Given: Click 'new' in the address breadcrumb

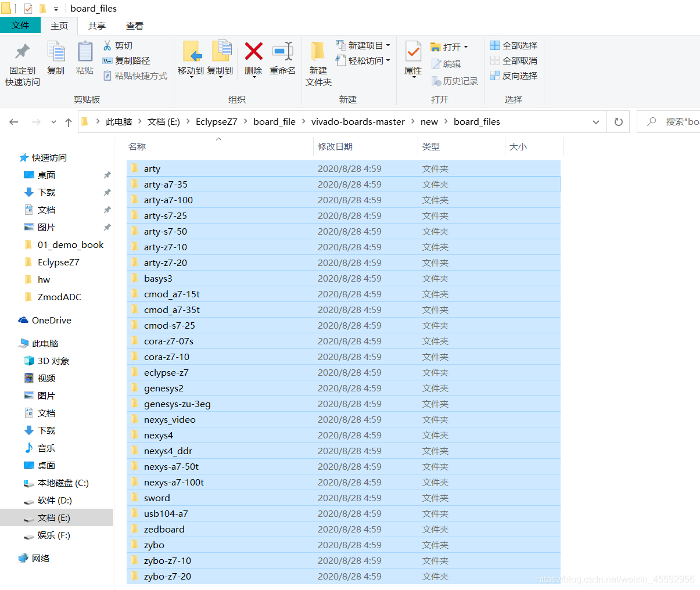Looking at the screenshot, I should [x=429, y=122].
